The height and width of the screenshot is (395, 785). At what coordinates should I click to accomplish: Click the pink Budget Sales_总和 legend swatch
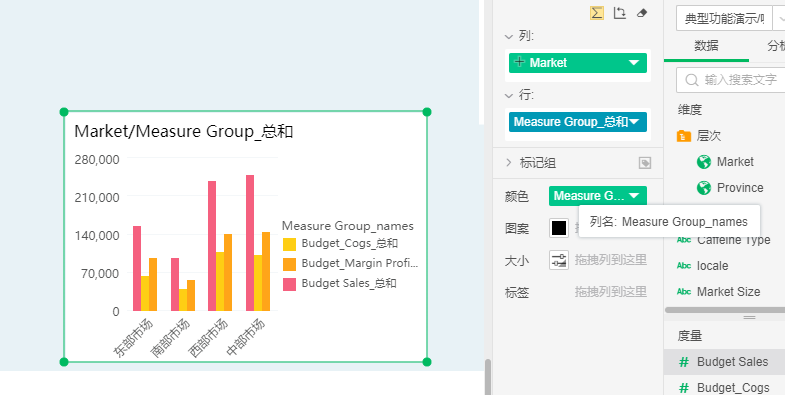[x=289, y=284]
